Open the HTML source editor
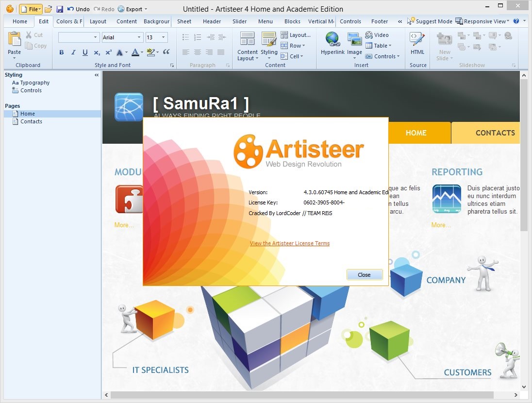Image resolution: width=532 pixels, height=403 pixels. 417,44
